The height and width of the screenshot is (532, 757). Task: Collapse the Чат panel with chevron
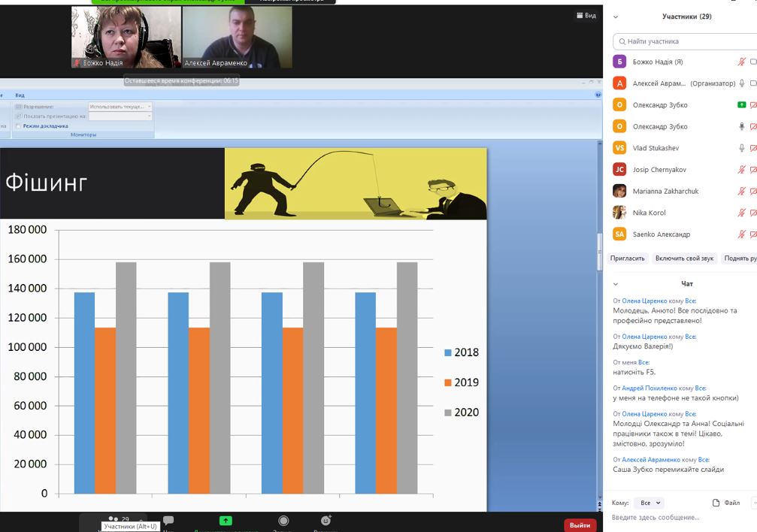coord(616,284)
